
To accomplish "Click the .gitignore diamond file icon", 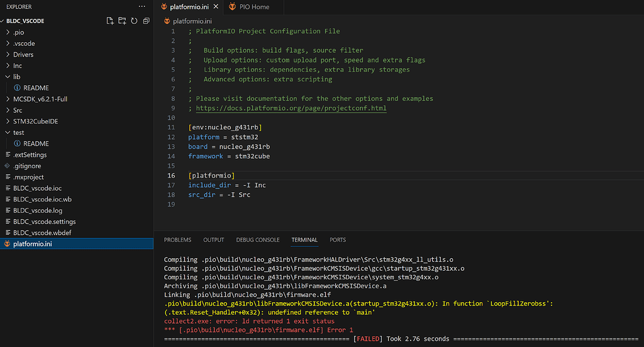I will [8, 166].
